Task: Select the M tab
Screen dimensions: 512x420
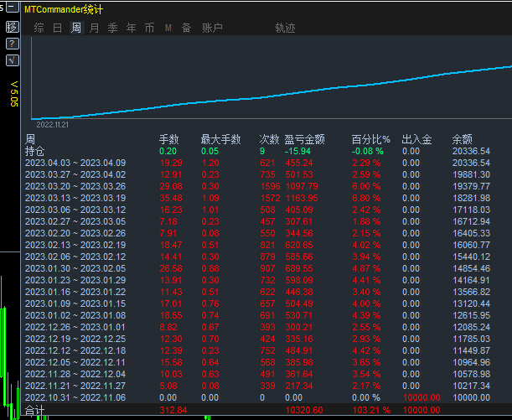Action: (x=168, y=28)
